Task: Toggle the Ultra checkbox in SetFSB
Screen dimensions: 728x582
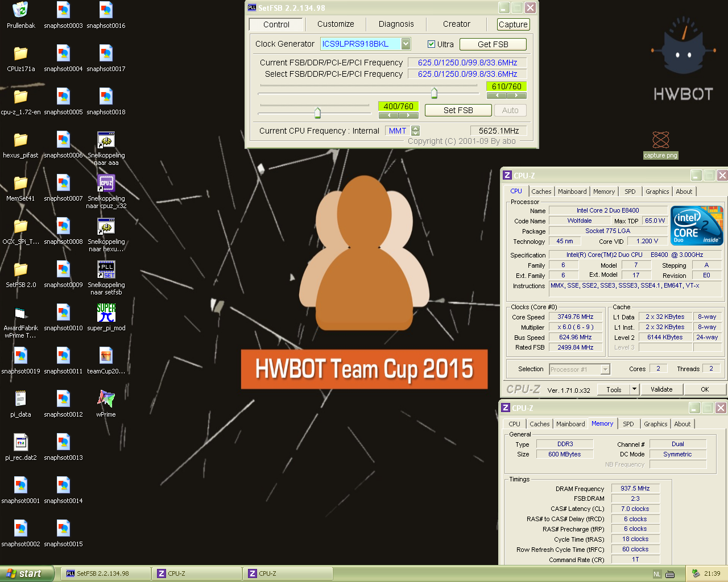Action: tap(432, 44)
